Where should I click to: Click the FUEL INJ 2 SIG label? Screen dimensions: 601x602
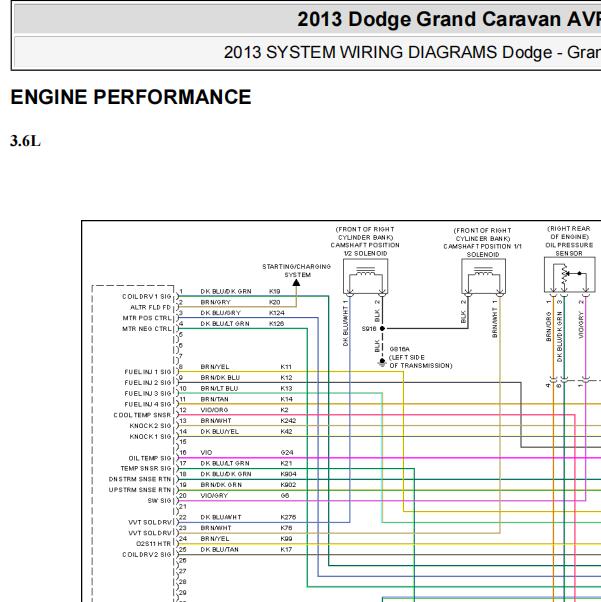click(148, 382)
